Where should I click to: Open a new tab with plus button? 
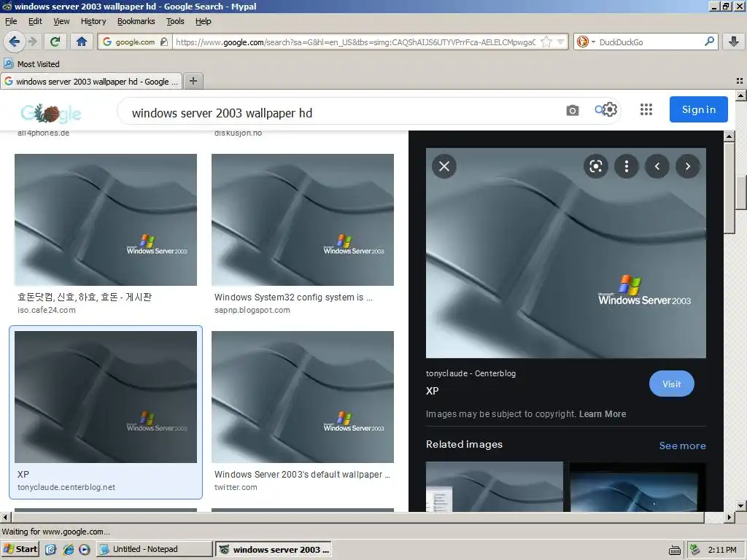pos(193,81)
